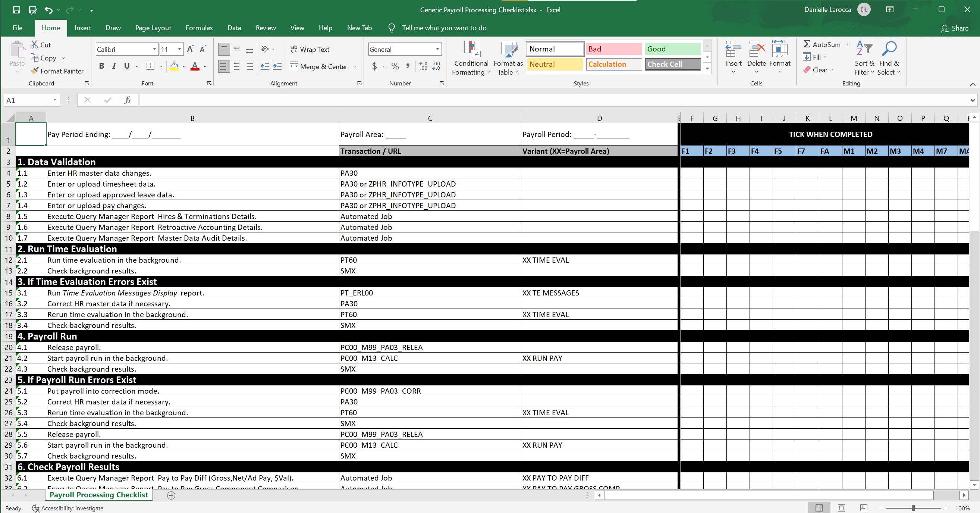Click the Insert Function fx icon
The width and height of the screenshot is (980, 513).
[x=128, y=100]
